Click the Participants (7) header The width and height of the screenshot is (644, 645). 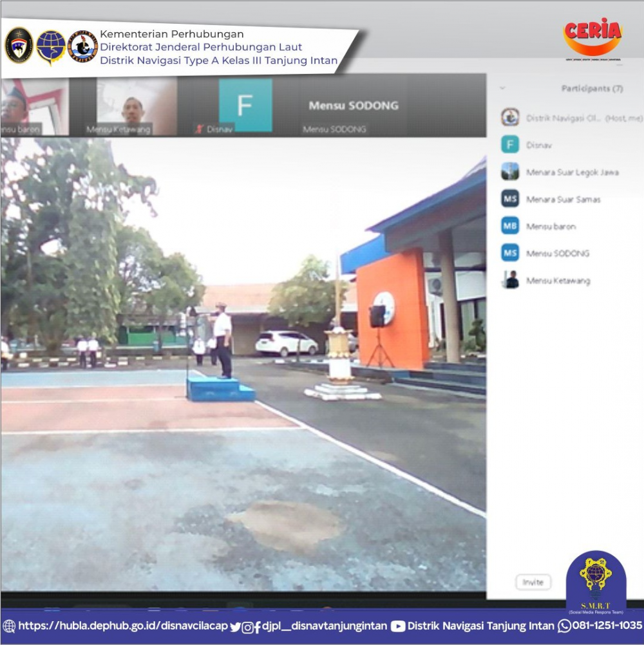click(x=592, y=88)
